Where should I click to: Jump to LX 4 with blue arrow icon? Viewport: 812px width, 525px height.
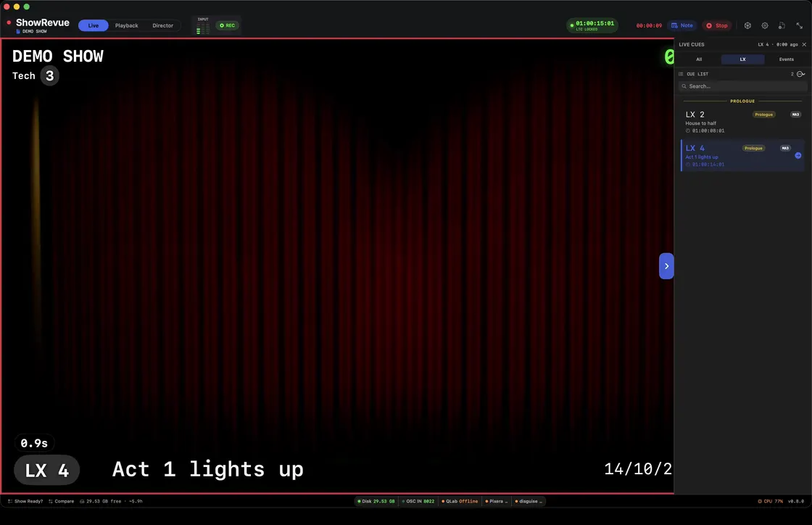pos(798,155)
